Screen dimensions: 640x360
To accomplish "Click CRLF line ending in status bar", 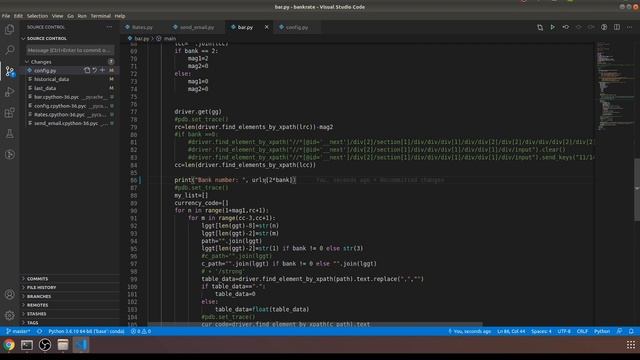I will pos(582,331).
